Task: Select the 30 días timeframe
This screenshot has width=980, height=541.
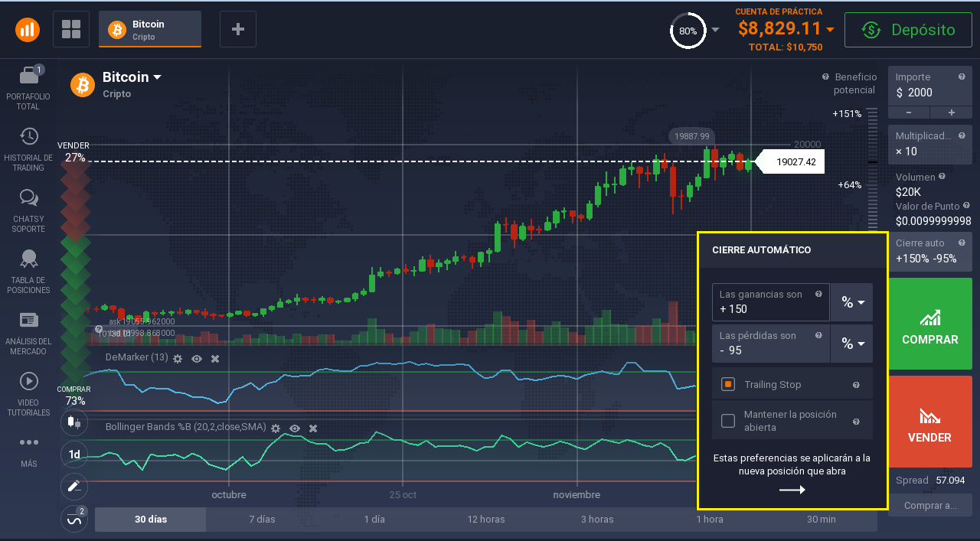Action: 150,519
